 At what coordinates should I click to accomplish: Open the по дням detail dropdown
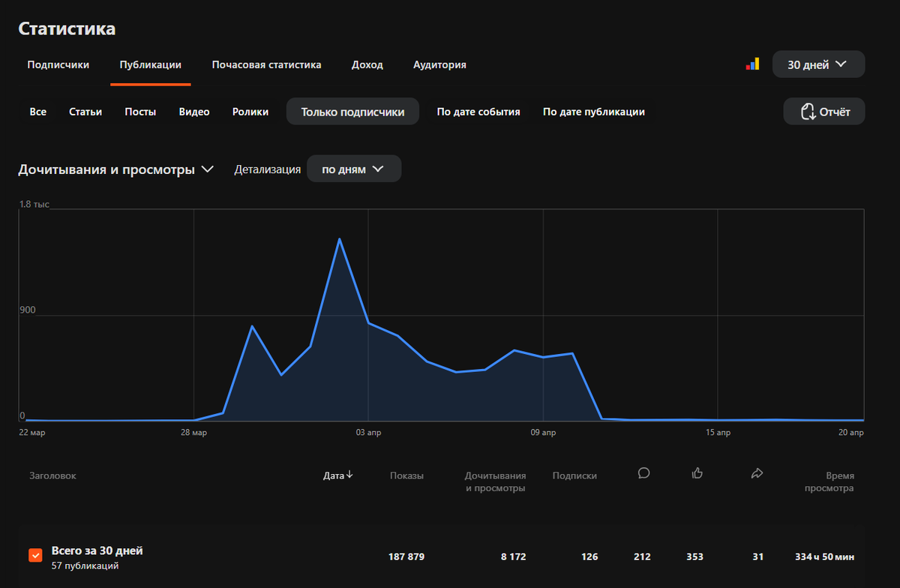pos(354,169)
